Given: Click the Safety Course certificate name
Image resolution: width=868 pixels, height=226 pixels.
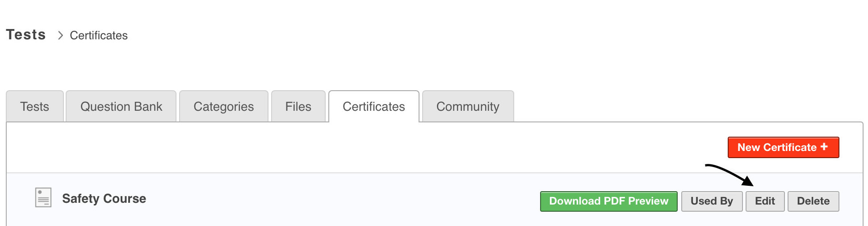Looking at the screenshot, I should 104,199.
